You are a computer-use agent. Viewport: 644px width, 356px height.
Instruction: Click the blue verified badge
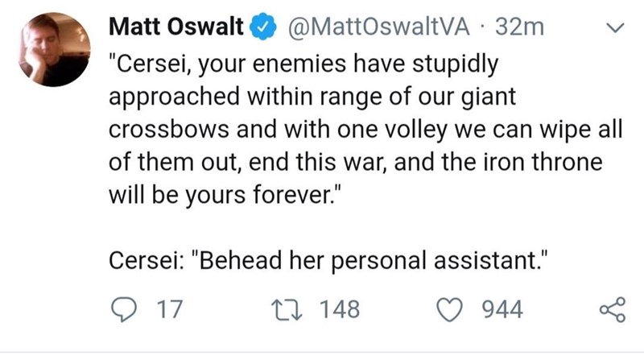click(262, 27)
